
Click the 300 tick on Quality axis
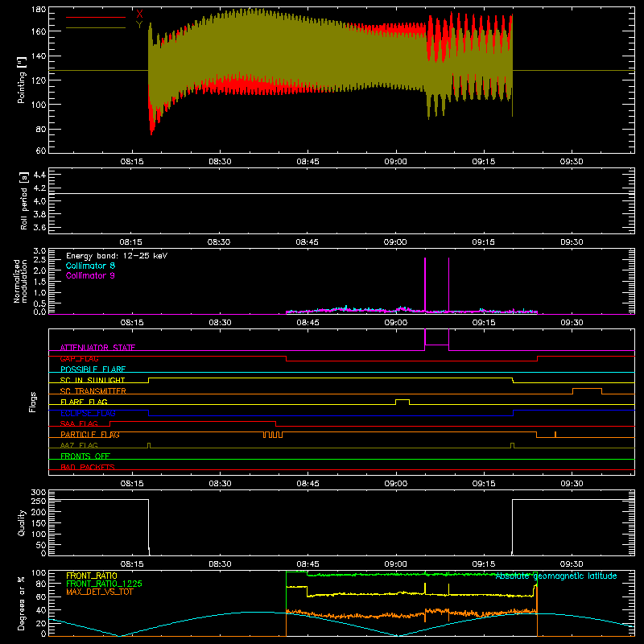[39, 493]
